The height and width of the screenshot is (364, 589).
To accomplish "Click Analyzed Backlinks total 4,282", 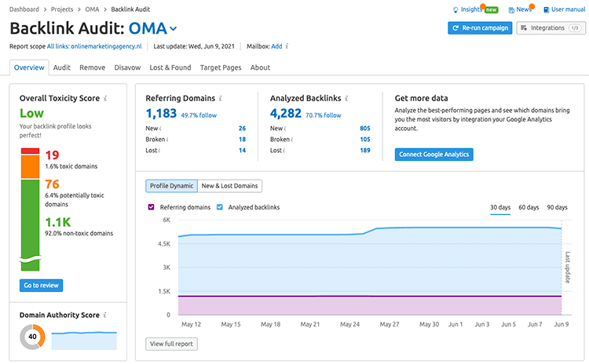I will pyautogui.click(x=286, y=113).
